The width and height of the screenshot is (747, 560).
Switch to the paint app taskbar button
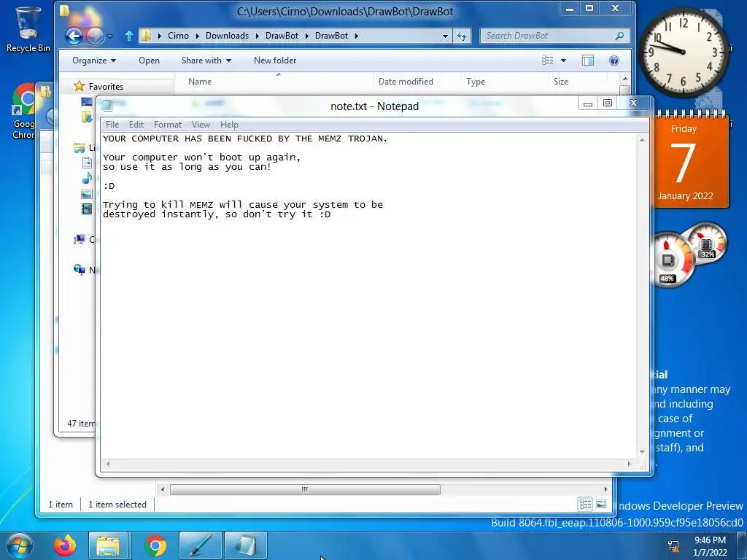point(201,545)
